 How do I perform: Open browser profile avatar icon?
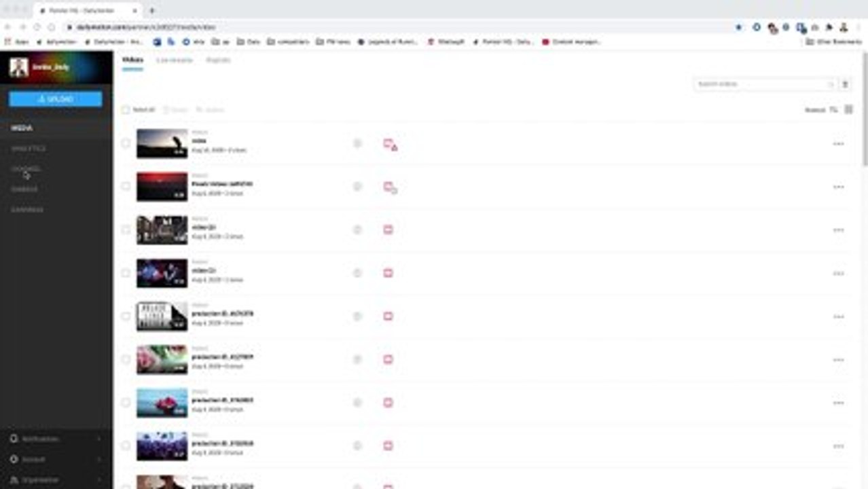coord(844,27)
